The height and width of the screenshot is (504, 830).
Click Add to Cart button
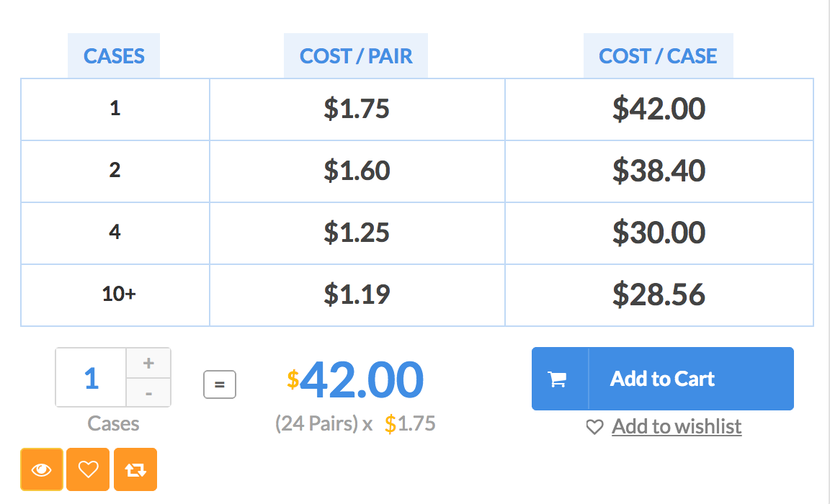pyautogui.click(x=663, y=379)
